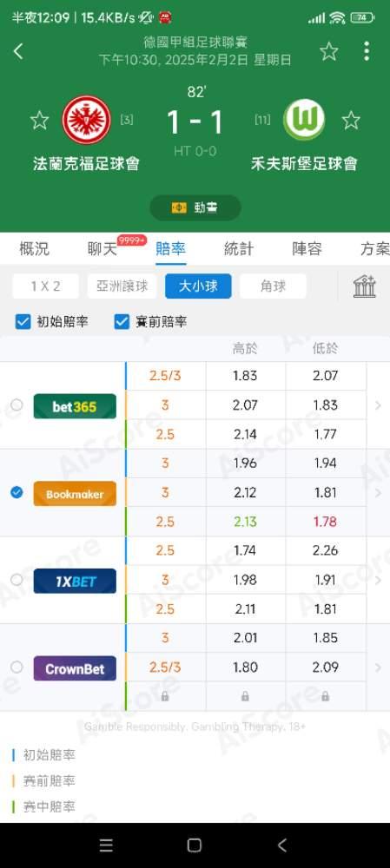Open the 動畫 live animation button
This screenshot has height=868, width=390.
click(195, 207)
